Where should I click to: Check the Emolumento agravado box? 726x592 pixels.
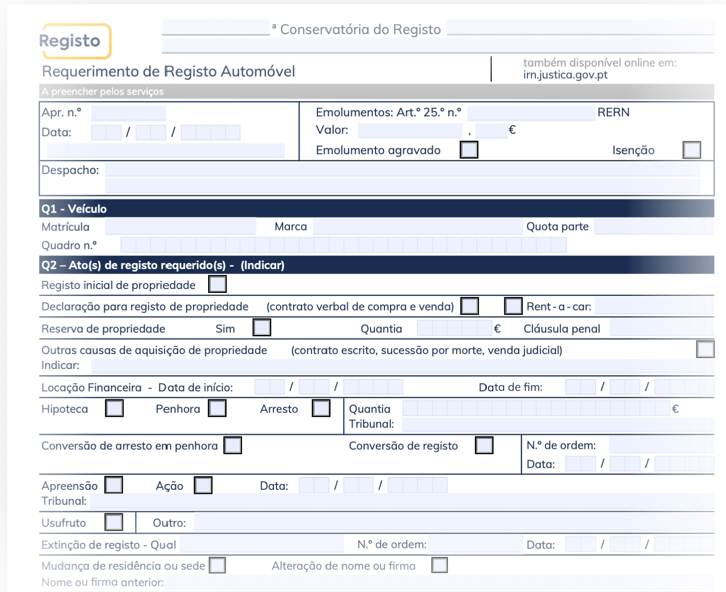click(x=469, y=150)
